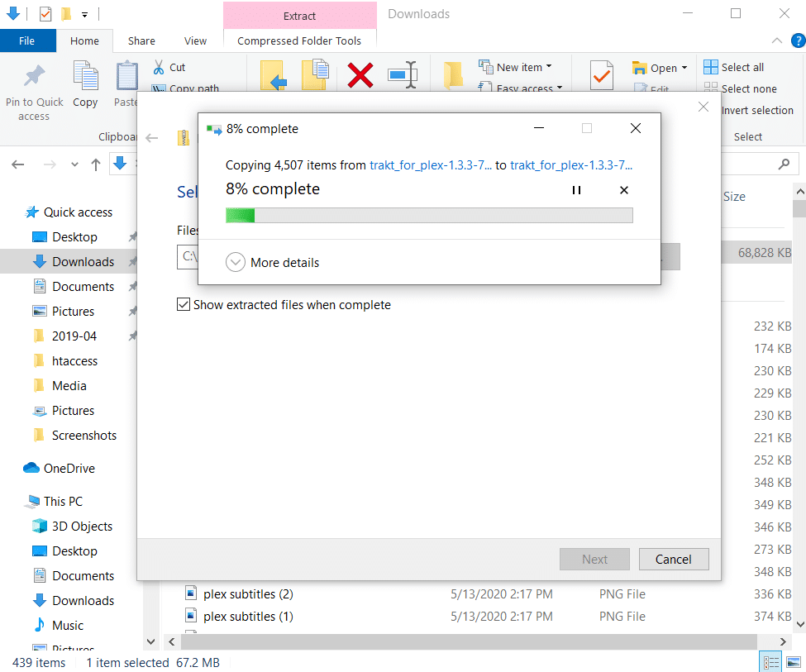Close the Extract wizard dialog
The height and width of the screenshot is (672, 806).
(703, 107)
